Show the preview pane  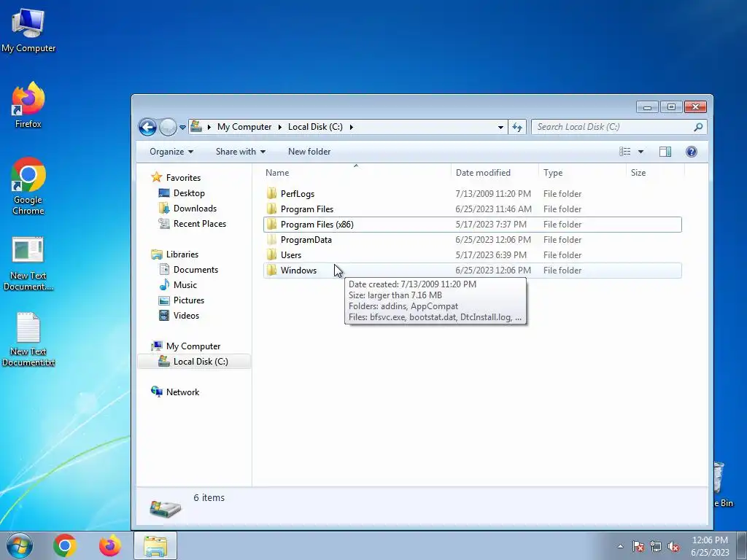[665, 152]
